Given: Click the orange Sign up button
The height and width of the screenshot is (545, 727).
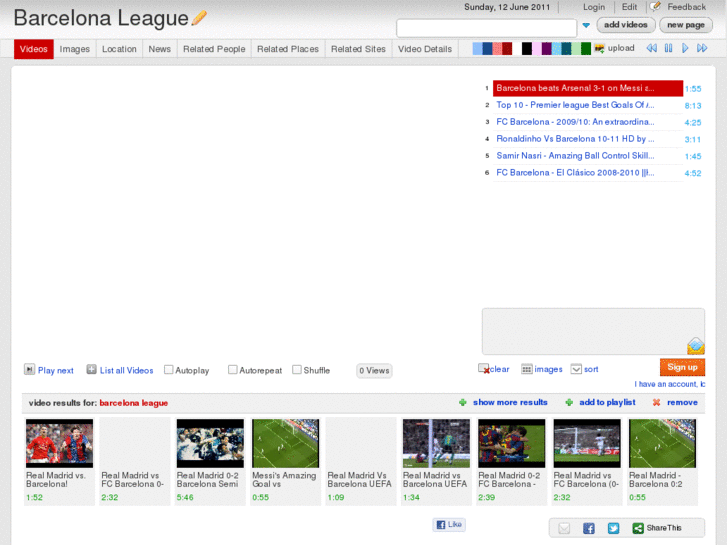Looking at the screenshot, I should coord(682,367).
